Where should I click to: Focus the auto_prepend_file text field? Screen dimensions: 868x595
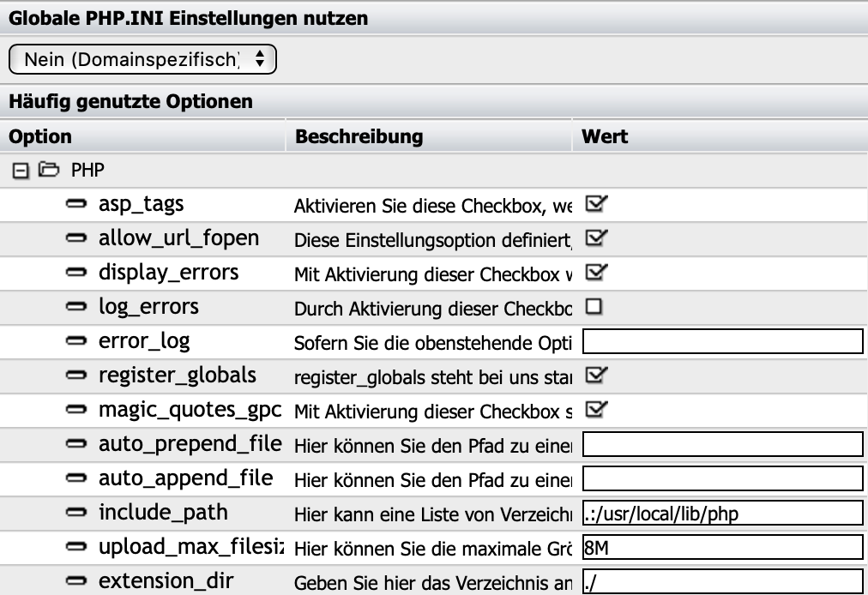(722, 444)
